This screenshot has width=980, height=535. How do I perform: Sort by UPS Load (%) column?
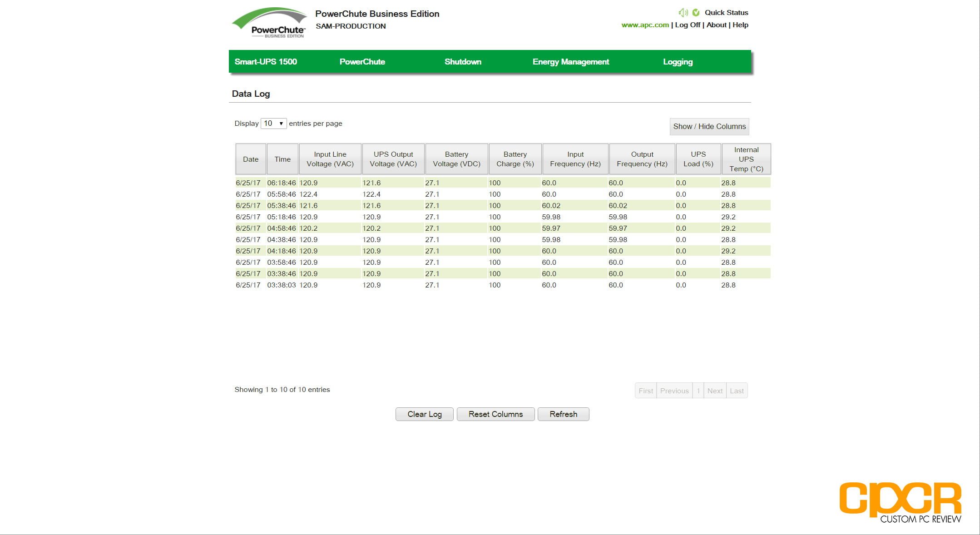(x=698, y=159)
